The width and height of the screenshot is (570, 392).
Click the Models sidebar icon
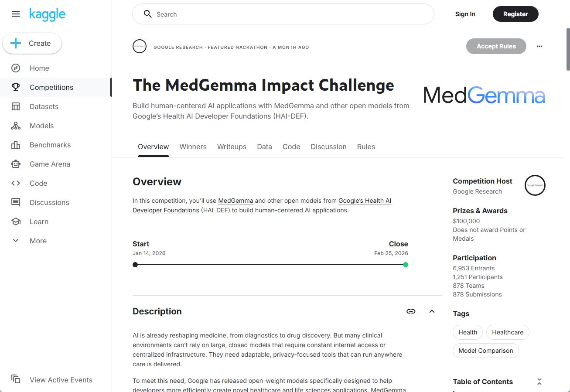(x=16, y=126)
